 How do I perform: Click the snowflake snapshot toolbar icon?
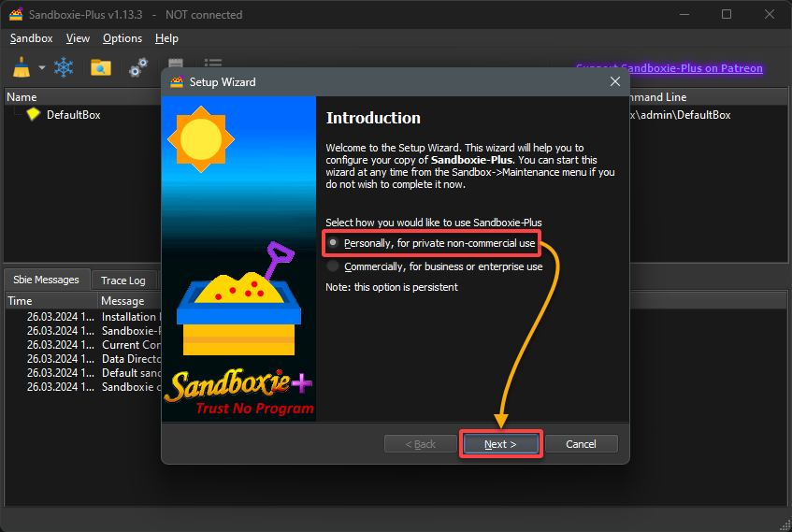click(x=64, y=67)
